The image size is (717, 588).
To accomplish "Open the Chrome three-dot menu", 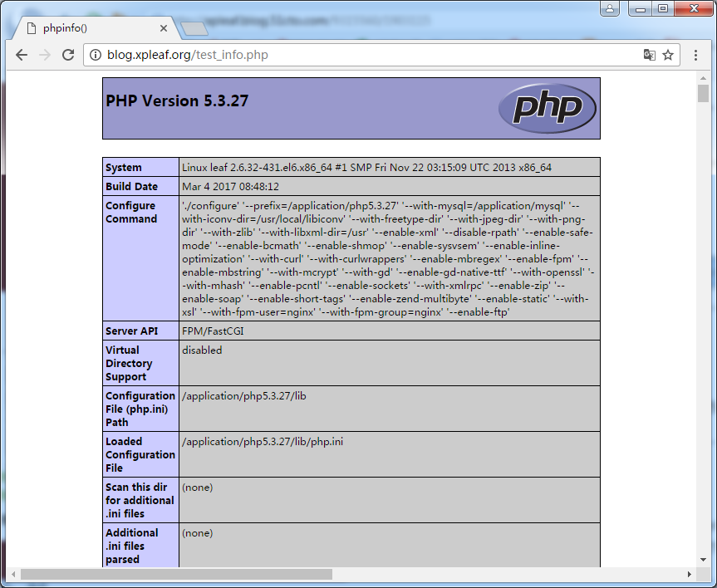I will (695, 55).
